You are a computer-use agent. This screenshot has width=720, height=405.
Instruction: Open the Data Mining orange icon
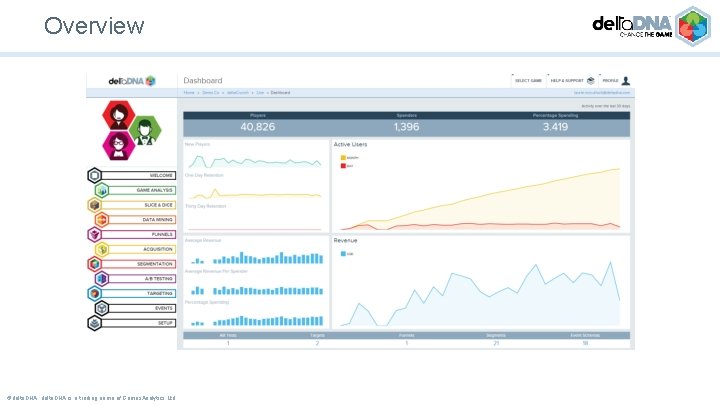[x=102, y=219]
